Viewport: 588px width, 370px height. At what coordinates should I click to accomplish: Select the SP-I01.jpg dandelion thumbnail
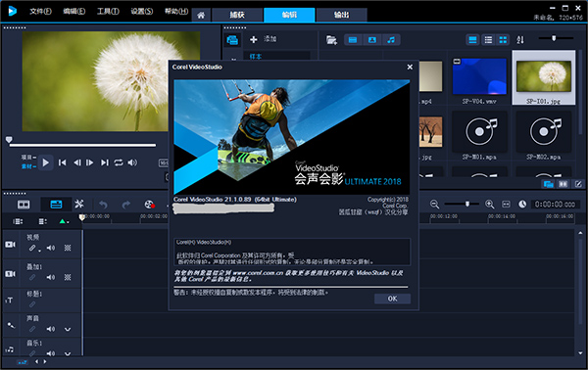(544, 76)
